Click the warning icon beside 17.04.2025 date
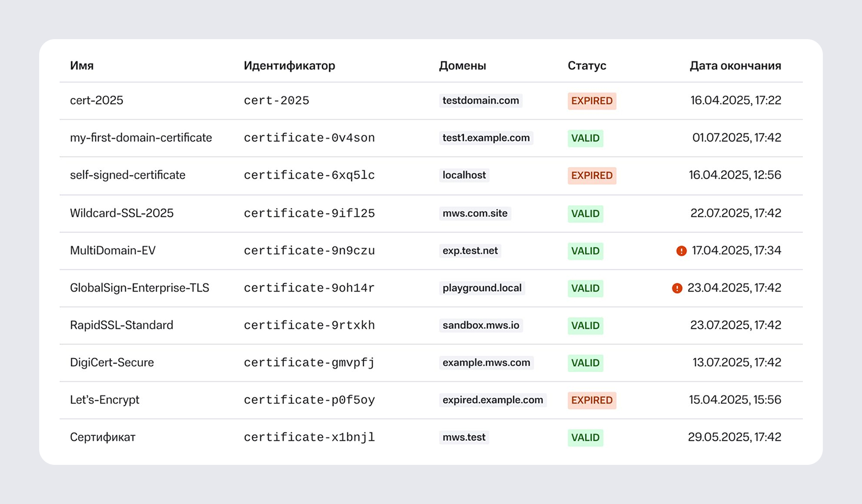 pyautogui.click(x=681, y=251)
